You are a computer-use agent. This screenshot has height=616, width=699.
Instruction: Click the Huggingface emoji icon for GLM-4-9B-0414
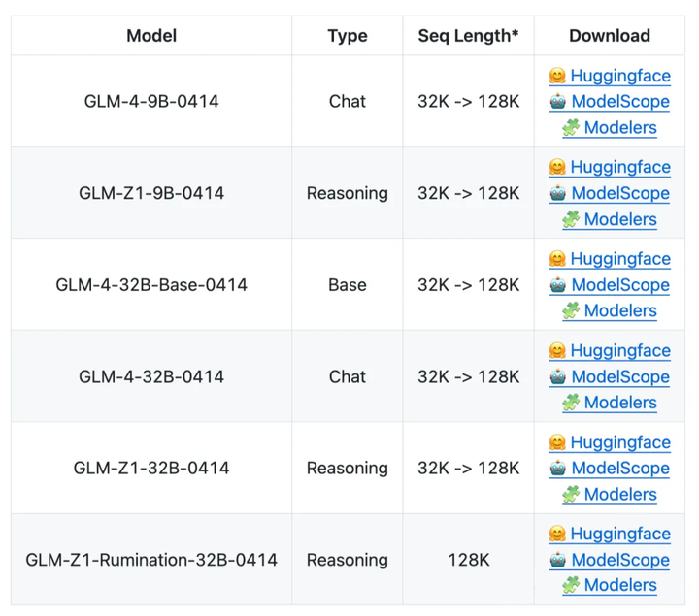click(557, 76)
